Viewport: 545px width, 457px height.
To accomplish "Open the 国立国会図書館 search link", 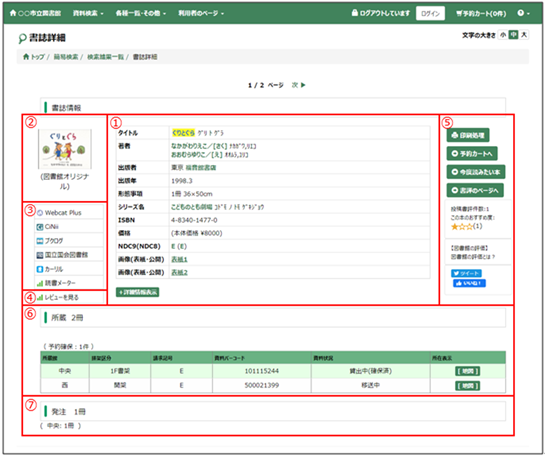I will pos(62,255).
